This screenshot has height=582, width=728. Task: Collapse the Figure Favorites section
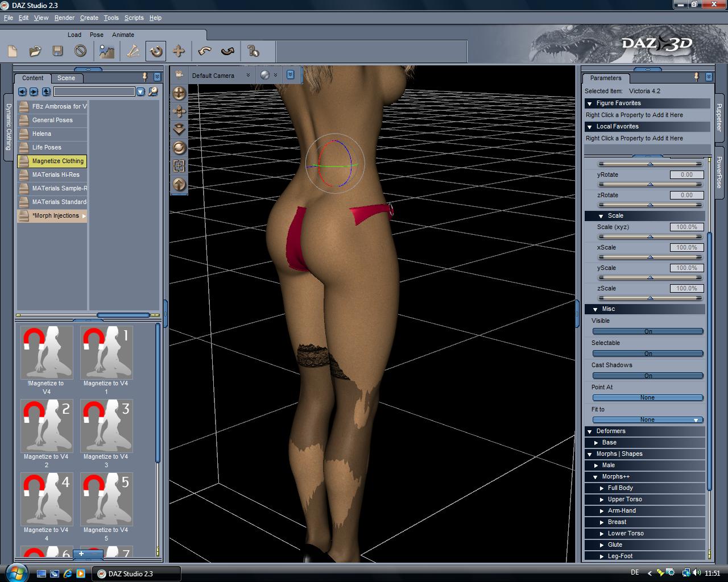pos(589,103)
